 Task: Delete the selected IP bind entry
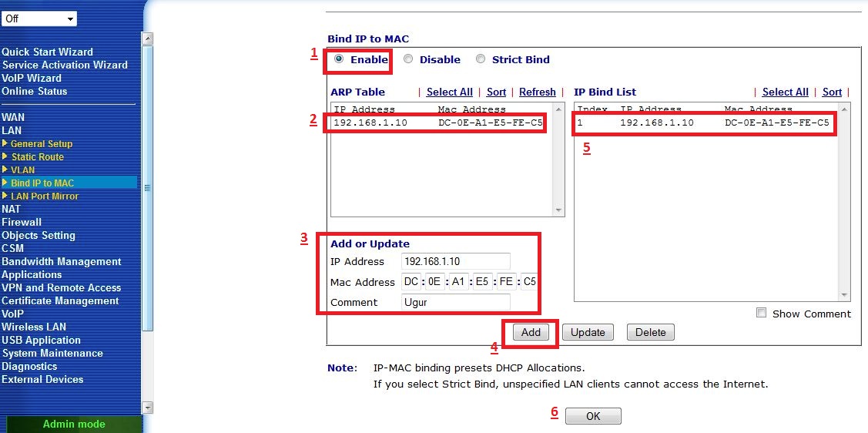coord(650,333)
